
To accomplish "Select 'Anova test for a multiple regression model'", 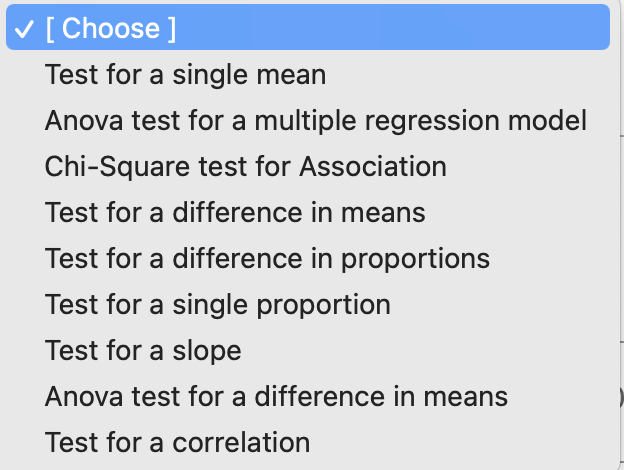I will tap(315, 121).
